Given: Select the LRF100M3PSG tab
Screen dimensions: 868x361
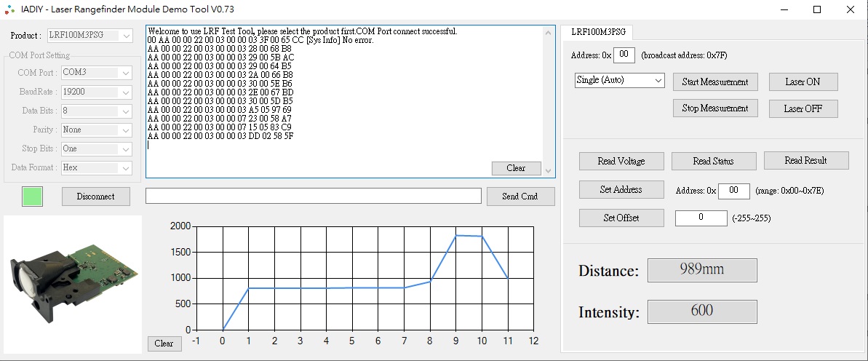Looking at the screenshot, I should point(597,32).
